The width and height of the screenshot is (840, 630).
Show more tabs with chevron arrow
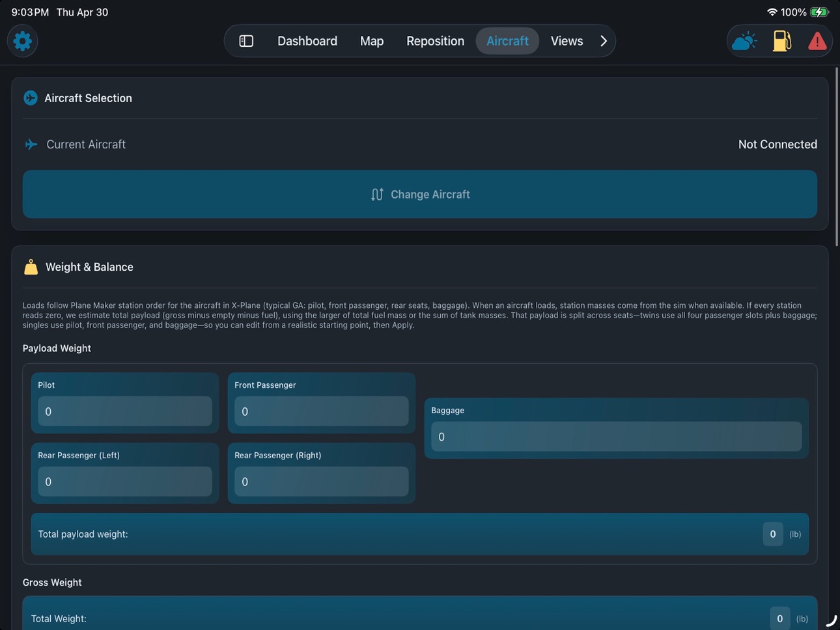[x=604, y=41]
